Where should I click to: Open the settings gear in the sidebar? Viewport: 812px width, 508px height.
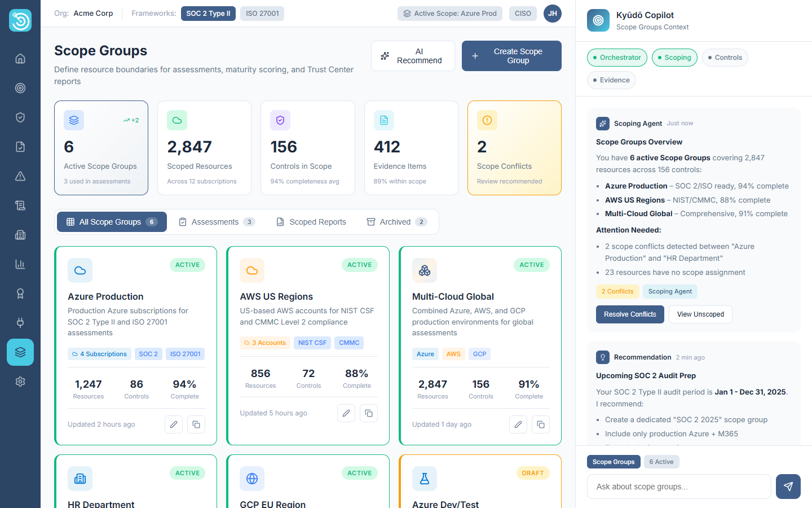pyautogui.click(x=20, y=382)
